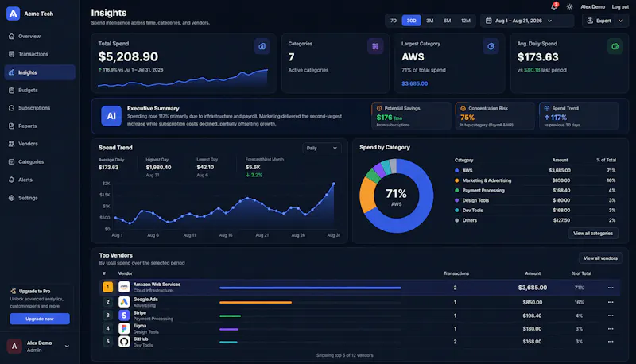
Task: Go to Overview in sidebar
Action: tap(40, 36)
